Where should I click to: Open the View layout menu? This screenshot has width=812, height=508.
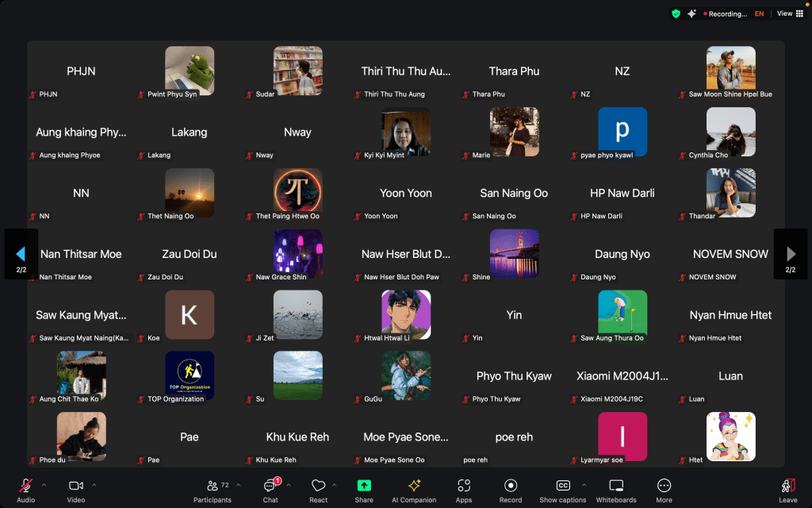pyautogui.click(x=789, y=13)
